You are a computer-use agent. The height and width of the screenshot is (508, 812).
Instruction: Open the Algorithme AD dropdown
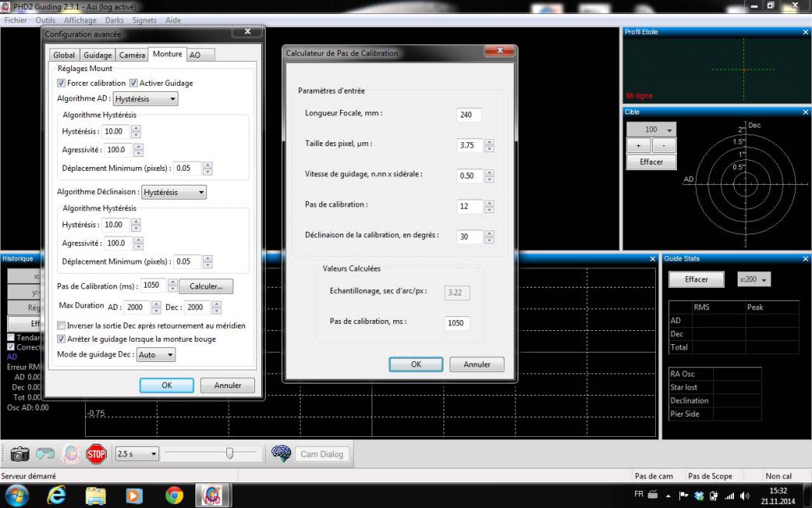(145, 98)
